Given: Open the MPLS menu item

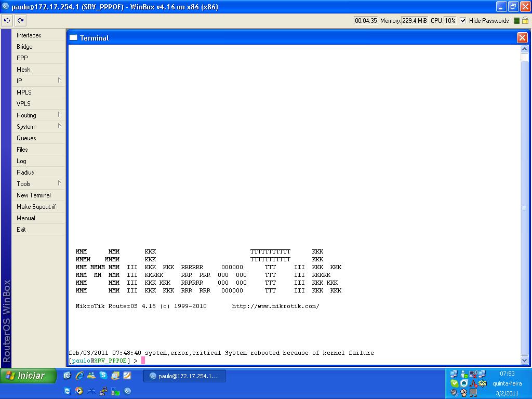Looking at the screenshot, I should [x=38, y=92].
